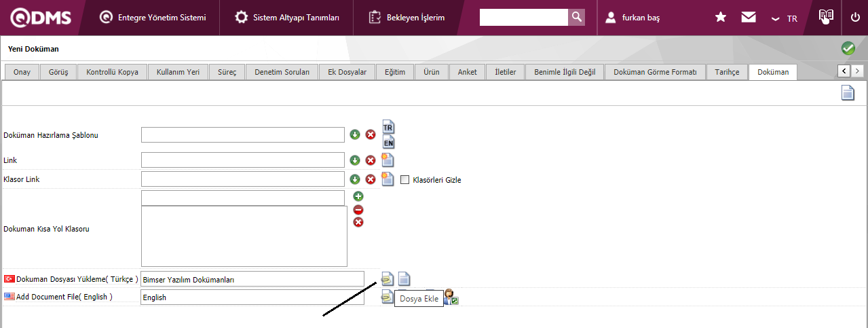This screenshot has height=328, width=868.
Task: Toggle Klasörleri Gizle checkbox
Action: point(405,180)
